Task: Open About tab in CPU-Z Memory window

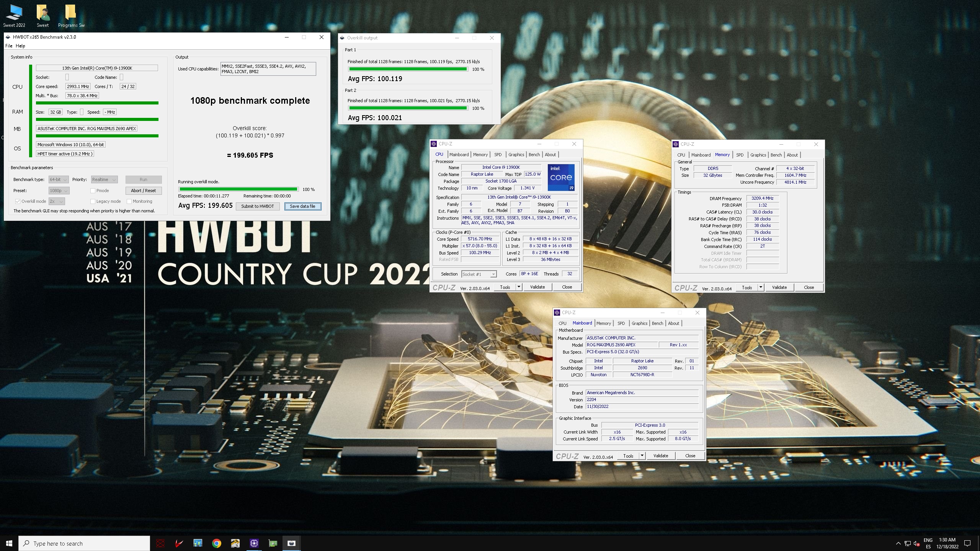Action: (x=792, y=155)
